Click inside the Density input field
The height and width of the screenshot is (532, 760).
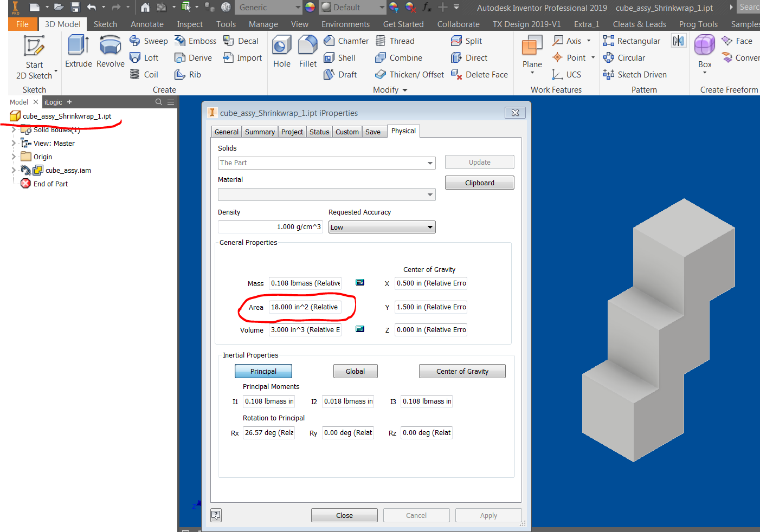click(x=270, y=227)
